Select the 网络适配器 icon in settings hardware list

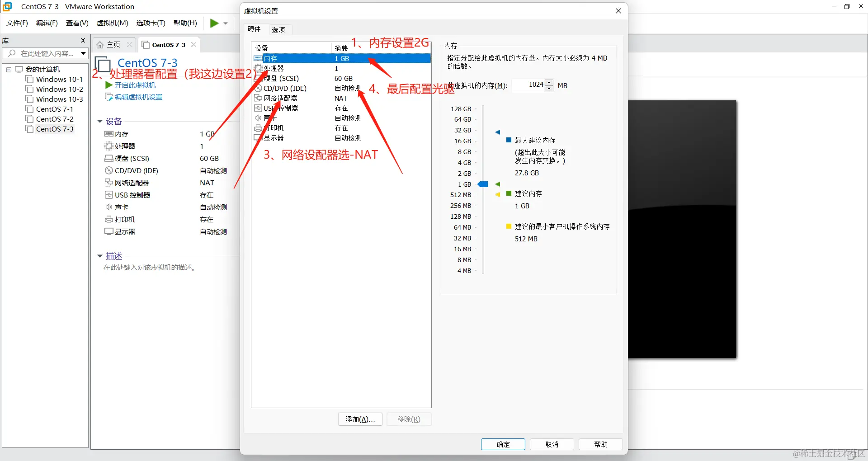[258, 98]
